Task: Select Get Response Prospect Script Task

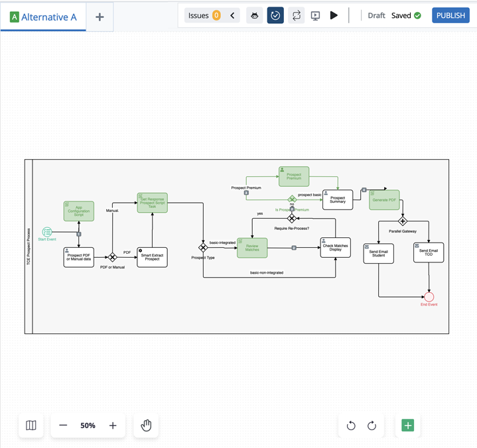Action: point(152,203)
